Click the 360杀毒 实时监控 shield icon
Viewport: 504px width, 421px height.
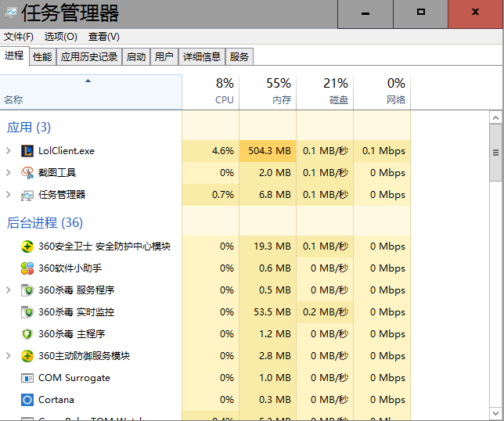27,312
